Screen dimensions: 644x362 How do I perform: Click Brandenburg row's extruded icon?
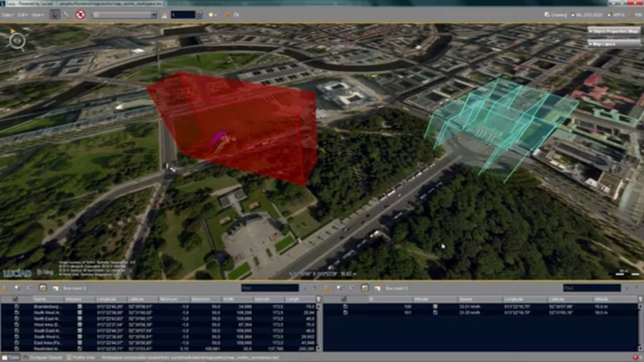pos(79,306)
